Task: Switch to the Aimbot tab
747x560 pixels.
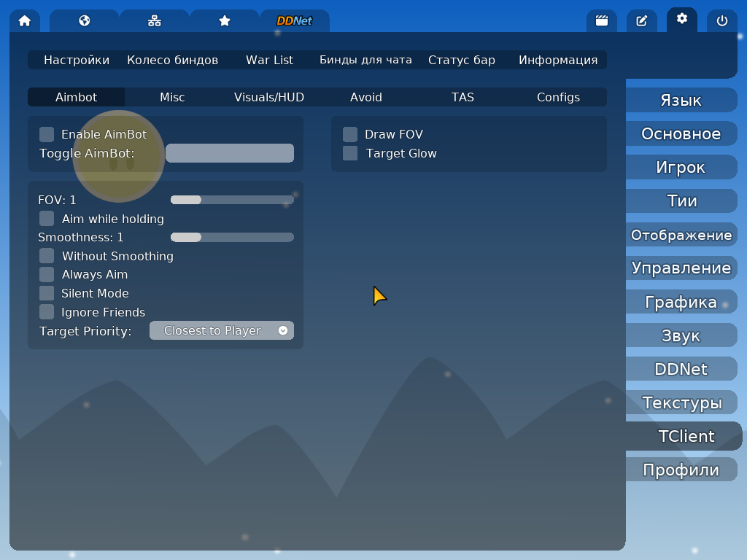Action: coord(76,97)
